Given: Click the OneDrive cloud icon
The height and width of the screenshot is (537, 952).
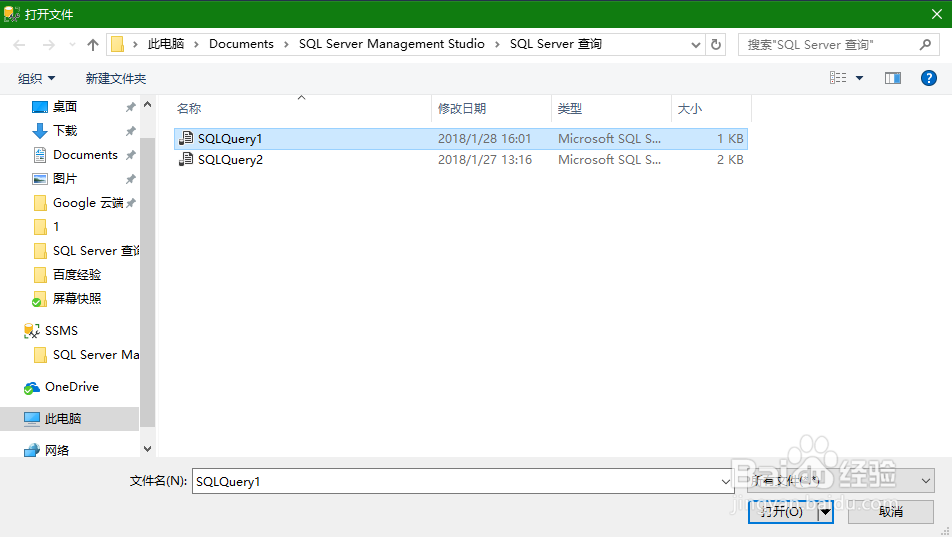Looking at the screenshot, I should (32, 388).
